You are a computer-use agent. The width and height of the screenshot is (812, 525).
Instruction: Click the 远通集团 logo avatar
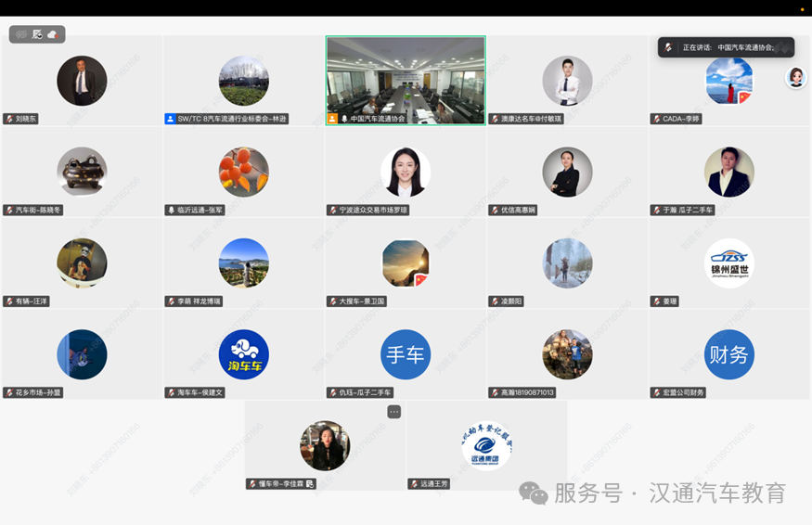coord(487,446)
